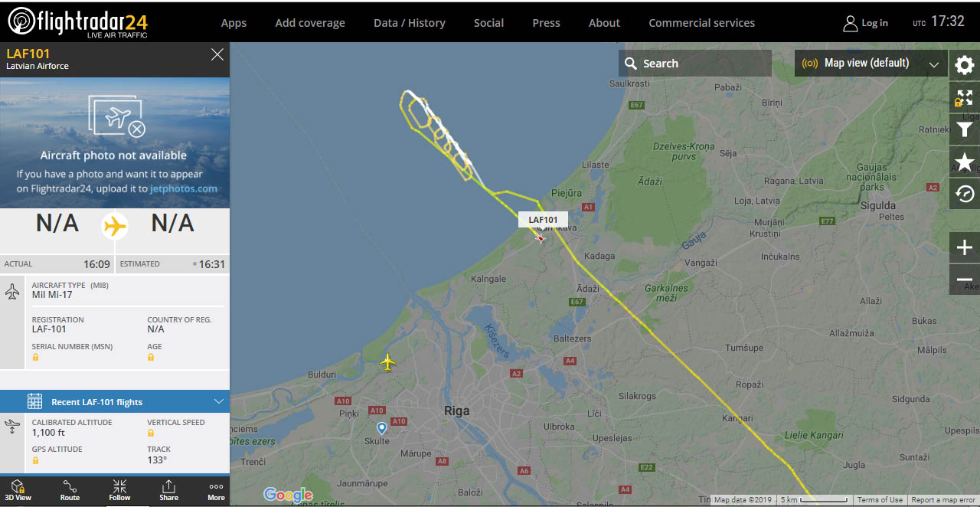The width and height of the screenshot is (980, 507).
Task: Click the Log in button
Action: click(x=866, y=23)
